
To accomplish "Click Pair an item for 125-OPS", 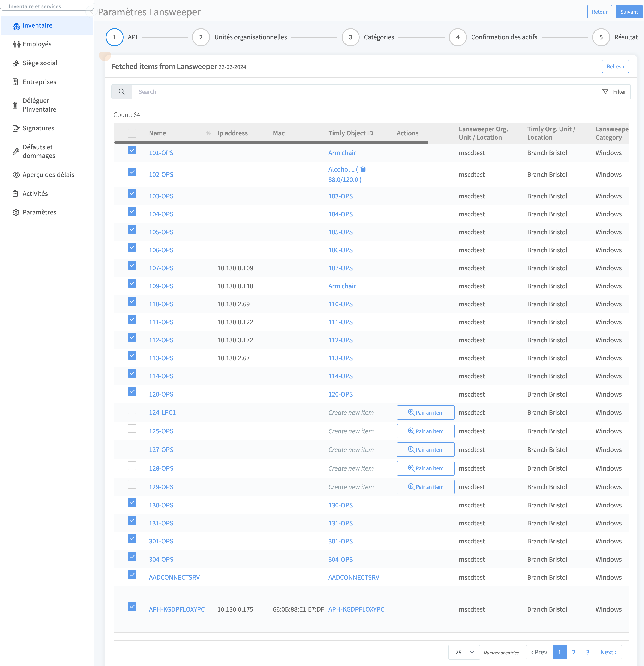I will pyautogui.click(x=425, y=431).
